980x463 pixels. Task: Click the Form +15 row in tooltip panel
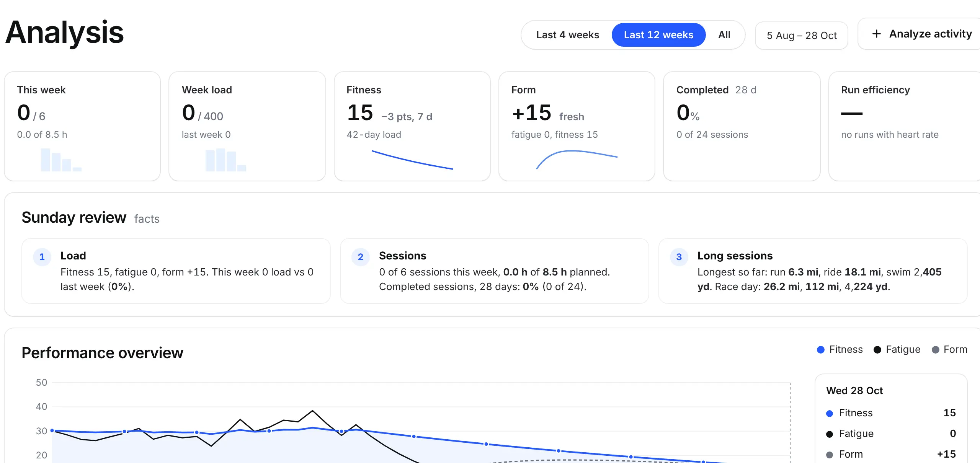(891, 454)
